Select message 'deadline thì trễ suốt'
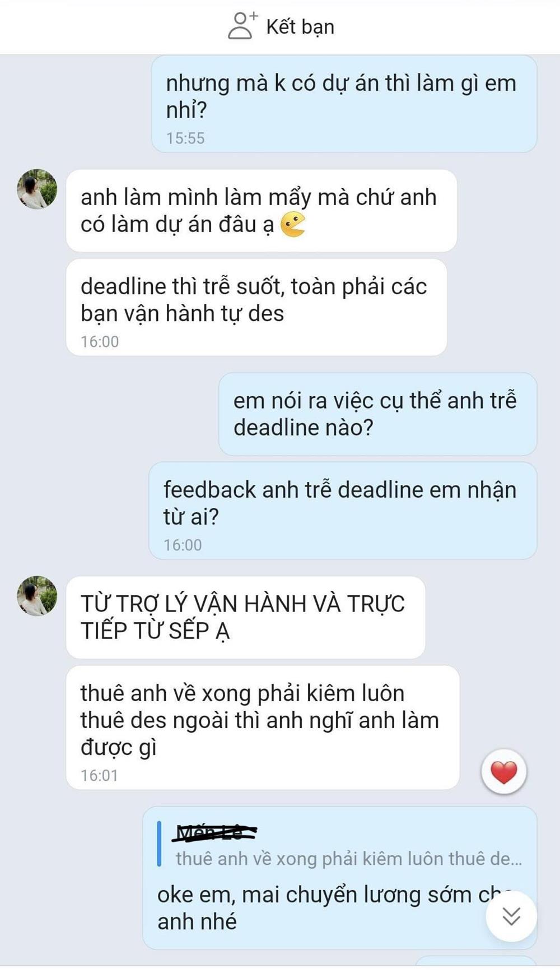The width and height of the screenshot is (560, 973). [x=256, y=307]
